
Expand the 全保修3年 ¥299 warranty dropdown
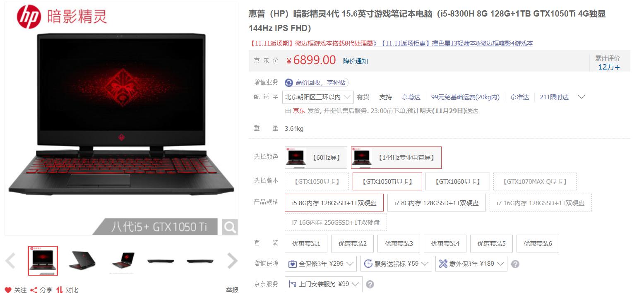[321, 264]
